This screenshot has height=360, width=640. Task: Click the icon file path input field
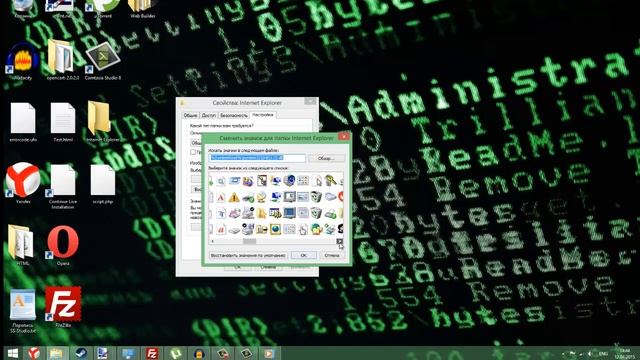(257, 158)
